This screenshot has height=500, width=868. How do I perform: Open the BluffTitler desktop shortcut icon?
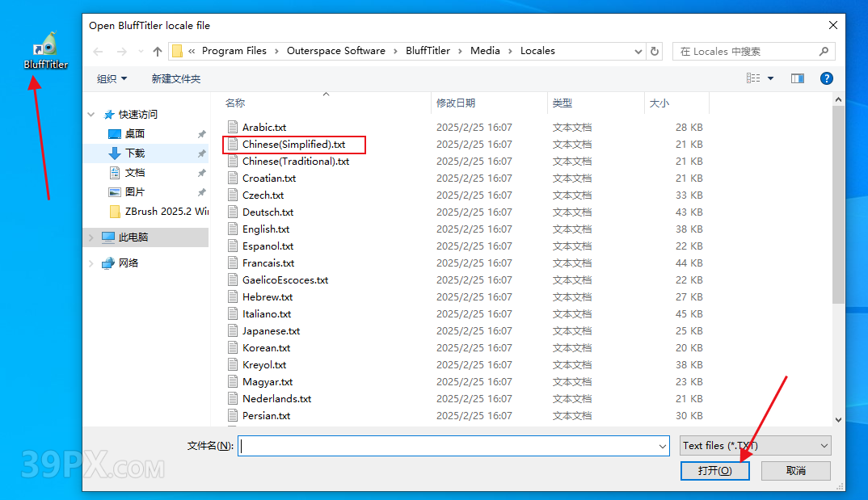pyautogui.click(x=45, y=50)
